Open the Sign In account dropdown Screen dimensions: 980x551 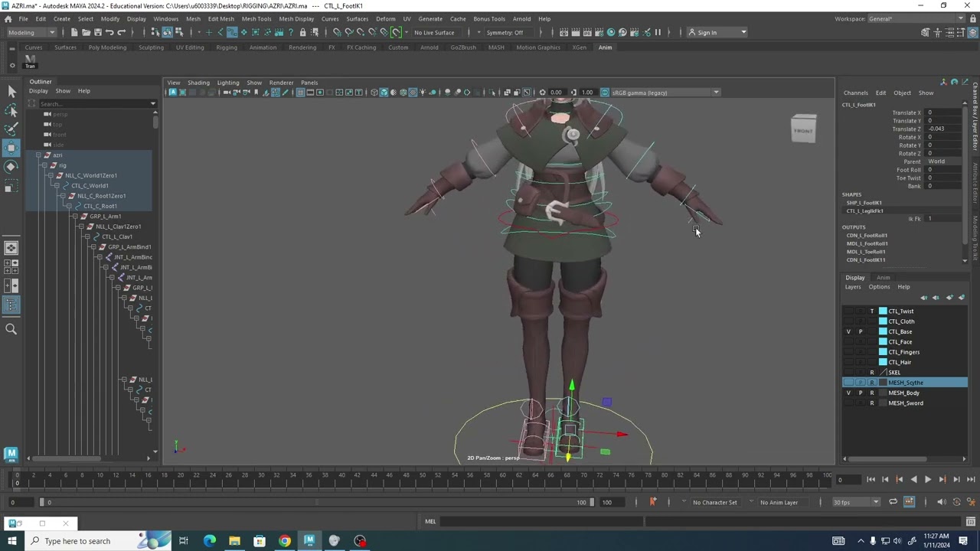click(717, 32)
